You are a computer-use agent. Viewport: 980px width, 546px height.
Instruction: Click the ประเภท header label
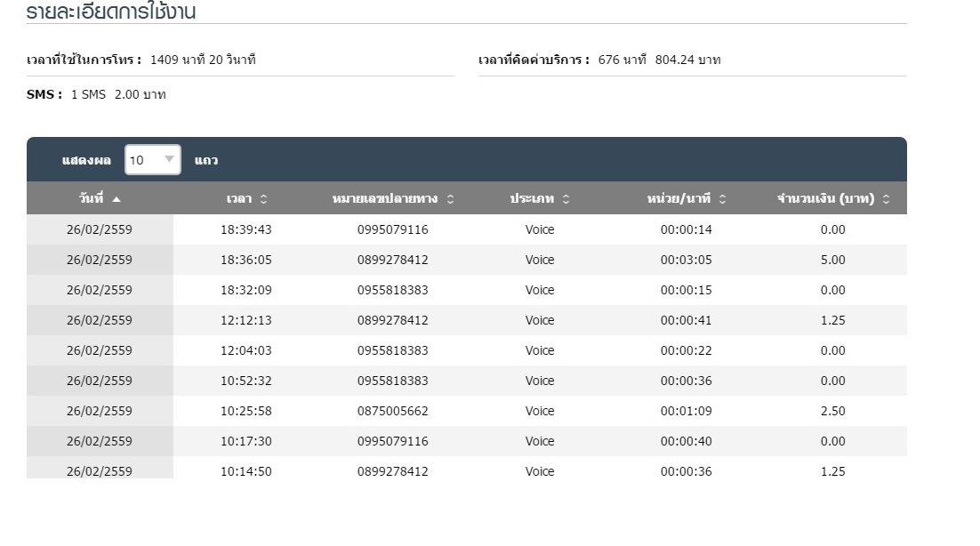coord(532,198)
